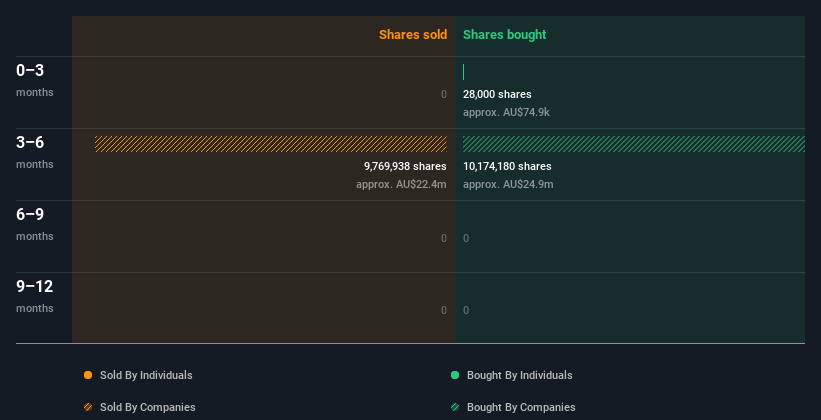Click the thin green 0–3 months bought bar
This screenshot has width=821, height=420.
[463, 72]
